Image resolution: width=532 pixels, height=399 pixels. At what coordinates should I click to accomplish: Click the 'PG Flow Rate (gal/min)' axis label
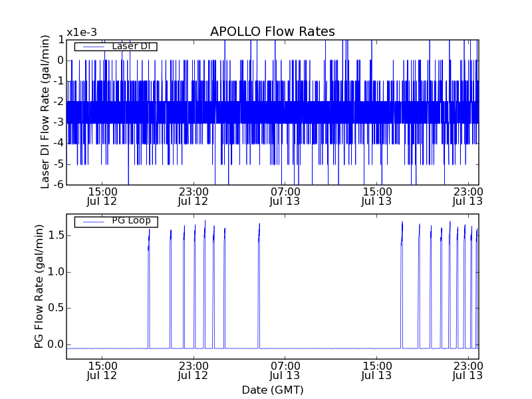39,287
